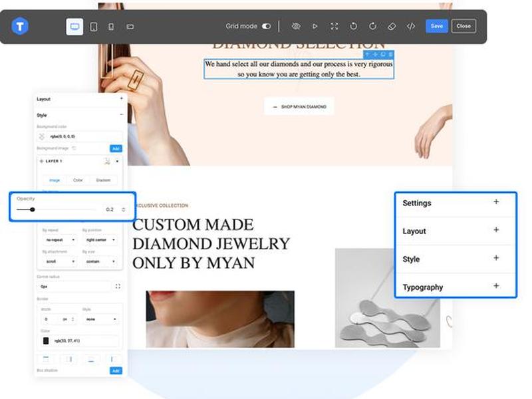Viewport: 532px width, 399px height.
Task: Expand the Layout section in right panel
Action: point(496,230)
